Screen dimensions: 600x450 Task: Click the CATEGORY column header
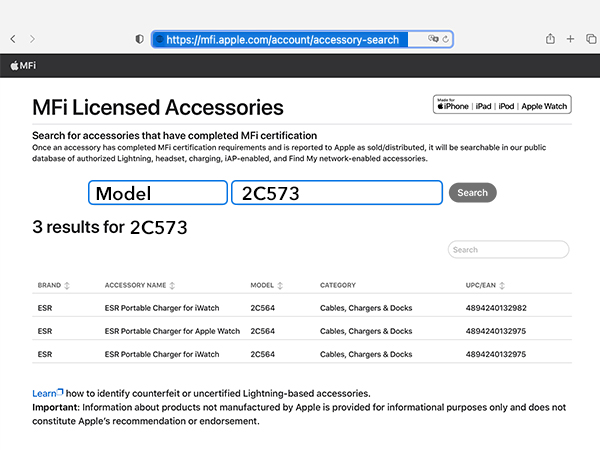pos(338,285)
